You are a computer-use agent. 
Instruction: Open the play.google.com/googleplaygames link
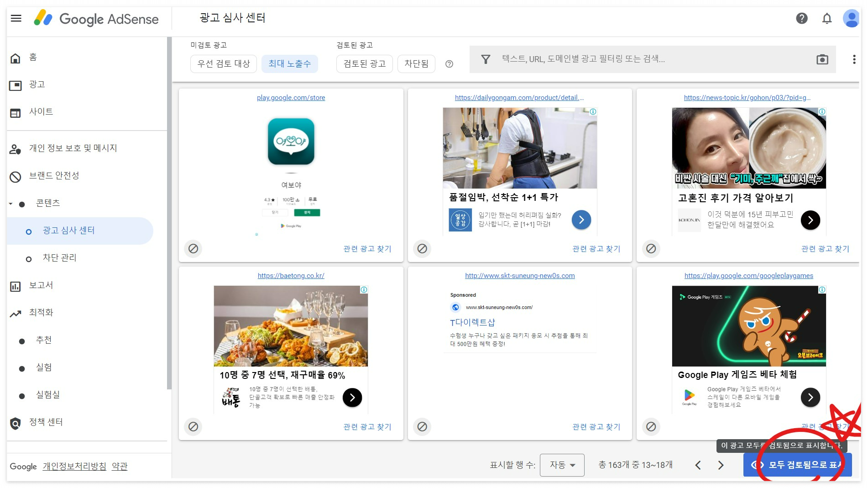(748, 276)
